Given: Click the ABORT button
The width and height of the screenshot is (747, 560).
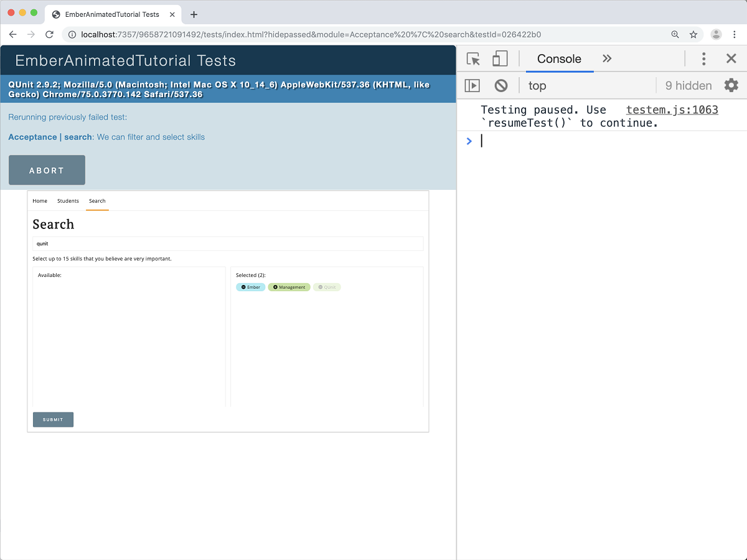Looking at the screenshot, I should (x=47, y=170).
